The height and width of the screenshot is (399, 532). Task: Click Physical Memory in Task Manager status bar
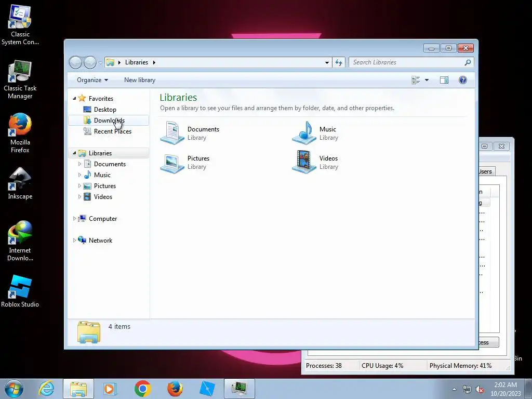[x=460, y=366]
